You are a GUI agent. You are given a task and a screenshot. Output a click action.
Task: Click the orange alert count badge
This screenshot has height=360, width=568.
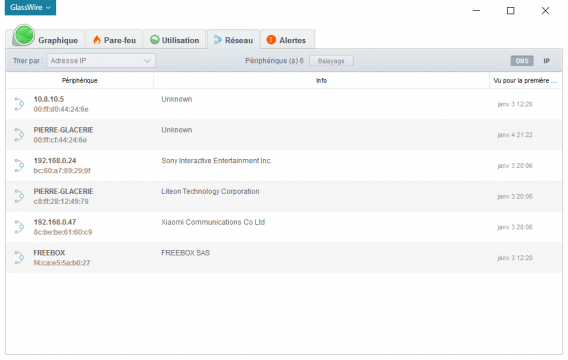[271, 39]
